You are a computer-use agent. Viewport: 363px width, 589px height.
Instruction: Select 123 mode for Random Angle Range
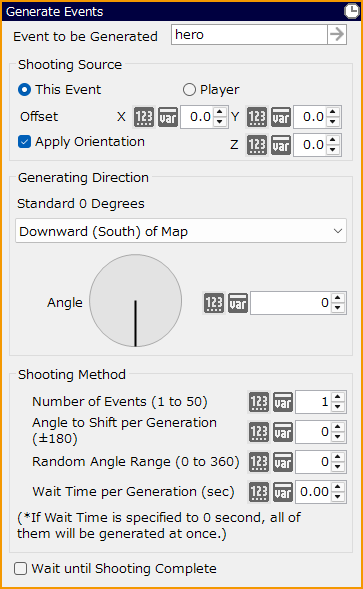tap(259, 462)
